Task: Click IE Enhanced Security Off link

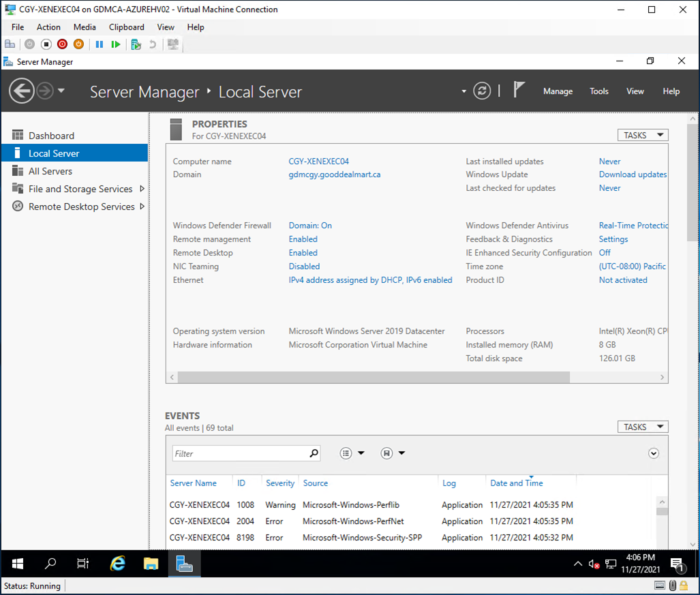Action: click(605, 253)
